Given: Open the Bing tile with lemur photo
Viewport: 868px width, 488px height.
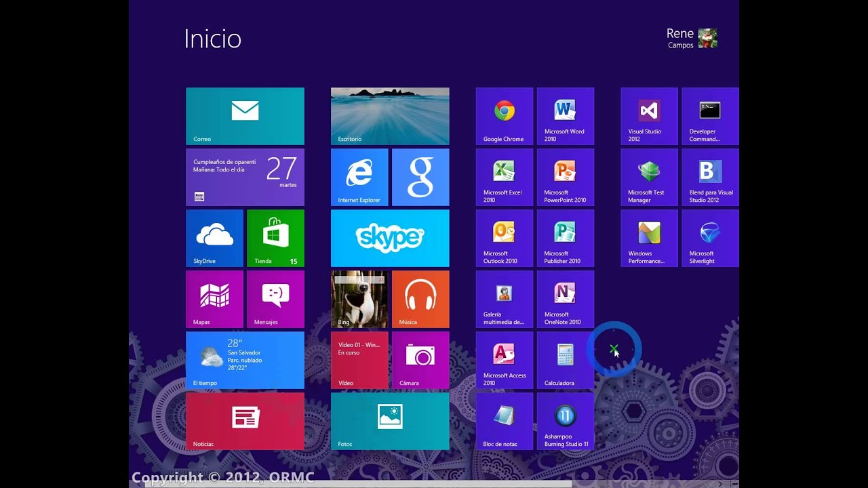Looking at the screenshot, I should click(x=359, y=299).
